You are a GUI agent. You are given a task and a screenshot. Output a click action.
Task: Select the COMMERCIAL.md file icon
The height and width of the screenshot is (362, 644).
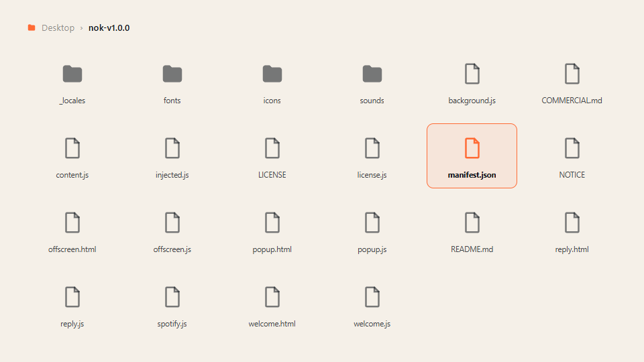coord(572,74)
